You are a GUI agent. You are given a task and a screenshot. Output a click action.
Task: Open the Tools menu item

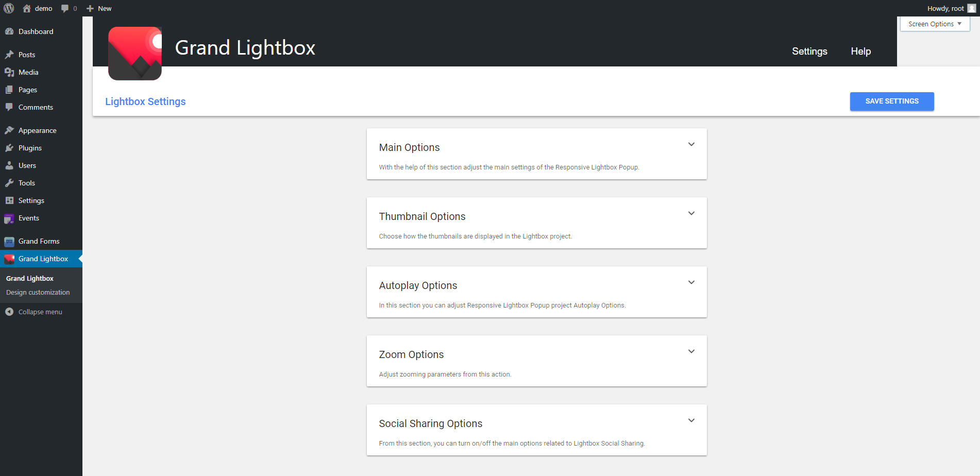coord(27,183)
